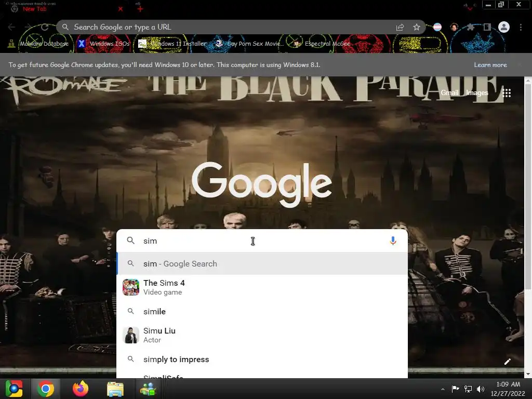Screen dimensions: 532x399
Task: Open the Extensions puzzle-piece menu
Action: (470, 27)
